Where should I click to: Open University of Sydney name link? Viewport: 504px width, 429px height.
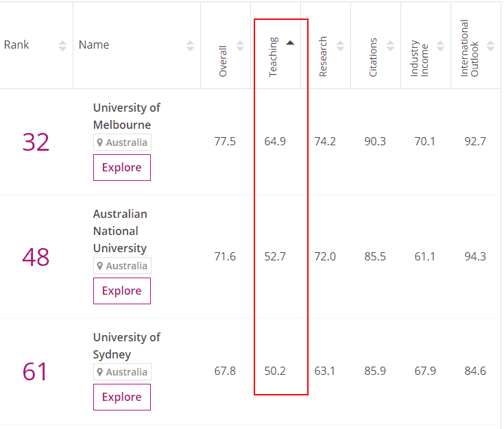coord(127,346)
